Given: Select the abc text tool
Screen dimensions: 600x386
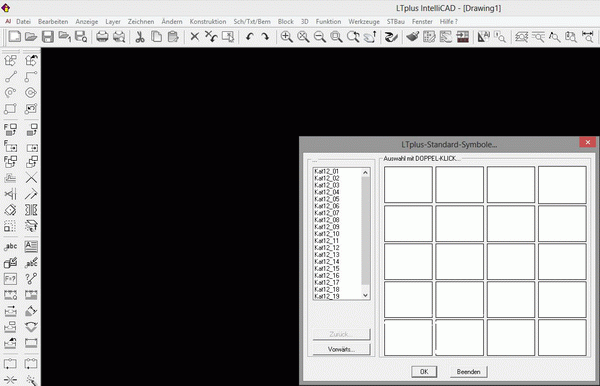Looking at the screenshot, I should (x=10, y=246).
